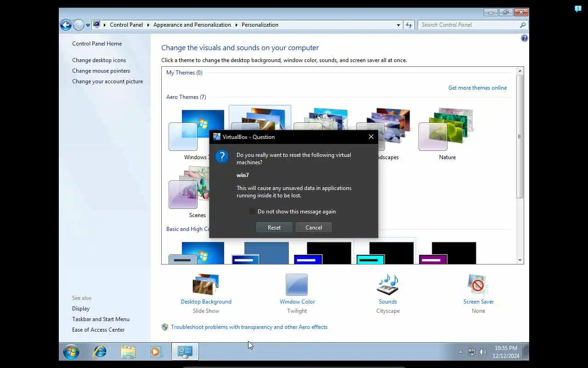Image resolution: width=588 pixels, height=368 pixels.
Task: Cancel the VirtualBox reset question
Action: pos(314,228)
